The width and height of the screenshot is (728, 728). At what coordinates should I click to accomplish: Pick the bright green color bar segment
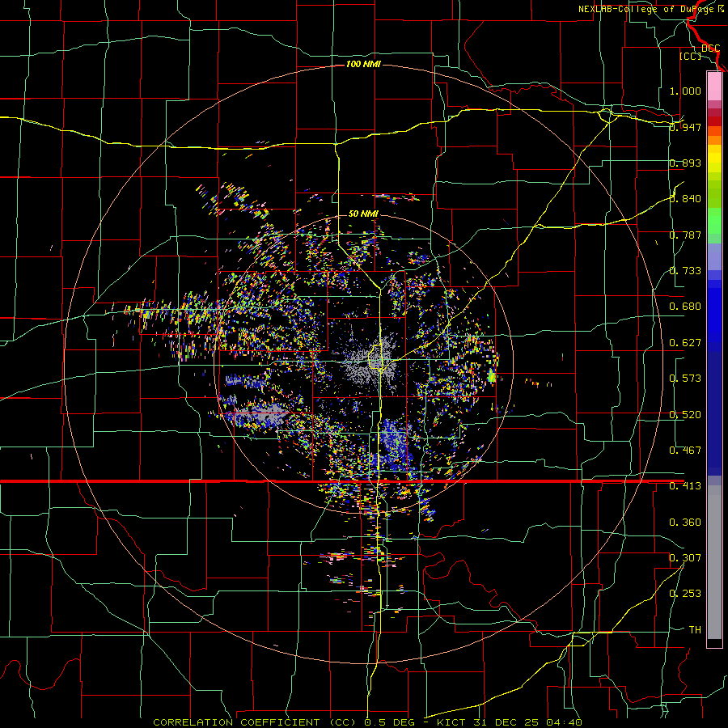tap(714, 221)
